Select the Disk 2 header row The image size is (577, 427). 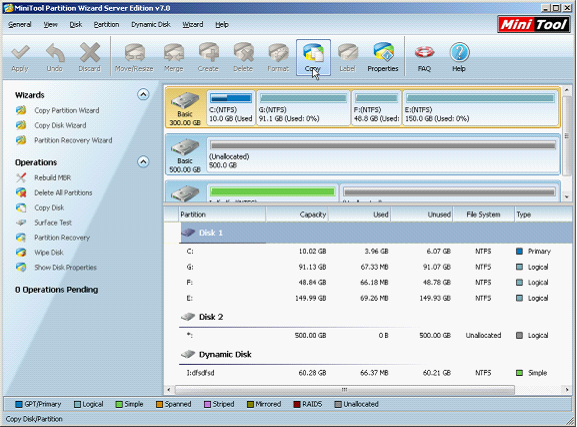pyautogui.click(x=375, y=317)
